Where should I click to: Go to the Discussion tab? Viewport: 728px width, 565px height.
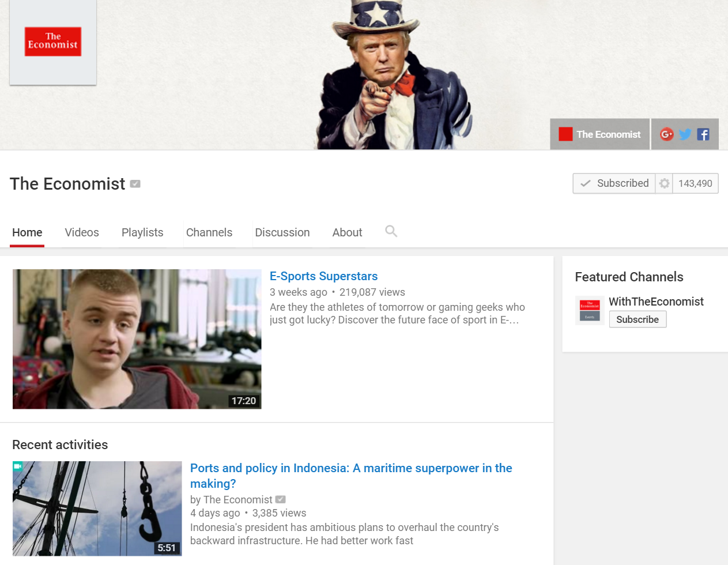coord(282,232)
